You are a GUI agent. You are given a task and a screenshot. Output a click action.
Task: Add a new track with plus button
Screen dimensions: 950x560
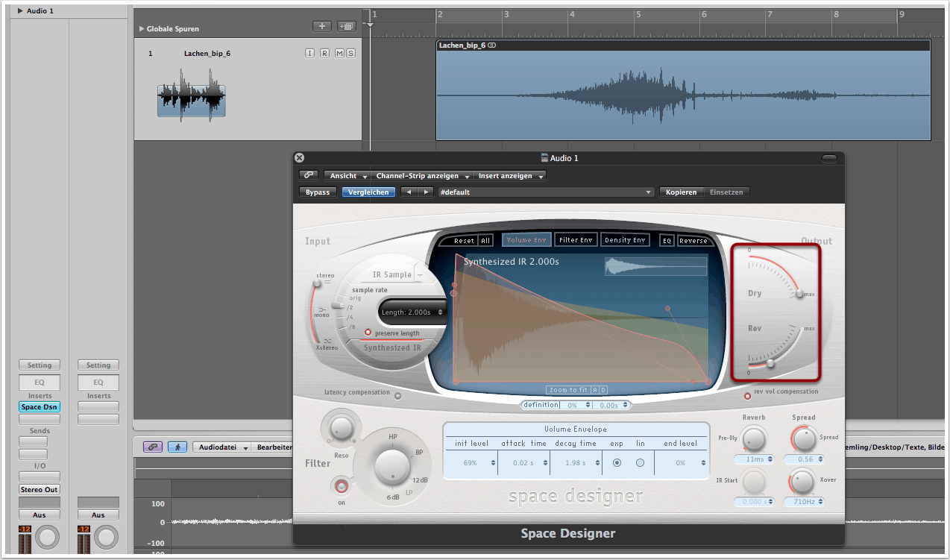[x=322, y=26]
